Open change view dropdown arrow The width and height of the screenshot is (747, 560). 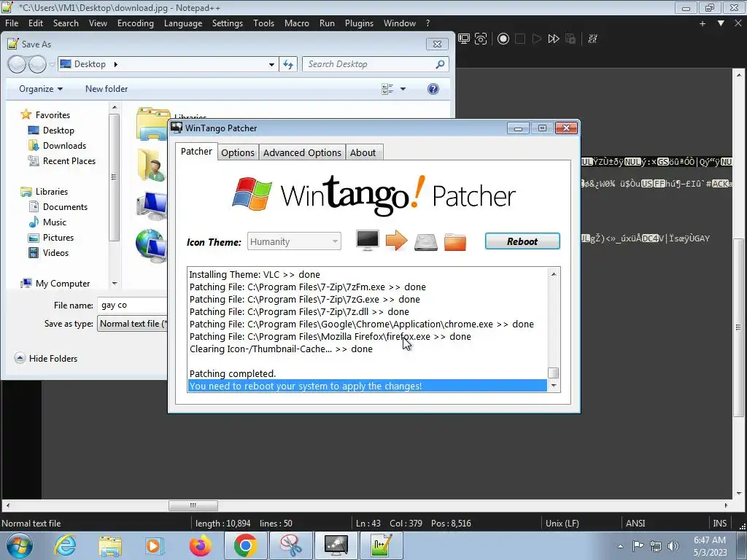[x=403, y=89]
